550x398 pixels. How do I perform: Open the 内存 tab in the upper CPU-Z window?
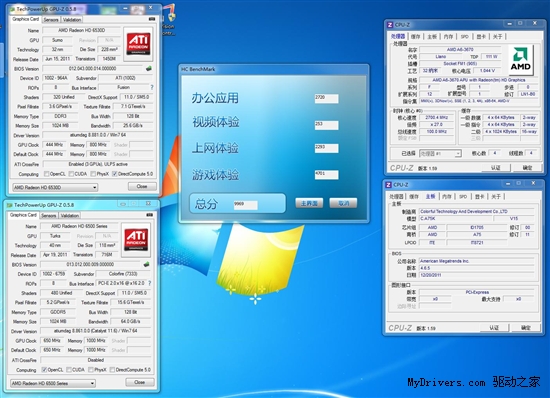448,36
